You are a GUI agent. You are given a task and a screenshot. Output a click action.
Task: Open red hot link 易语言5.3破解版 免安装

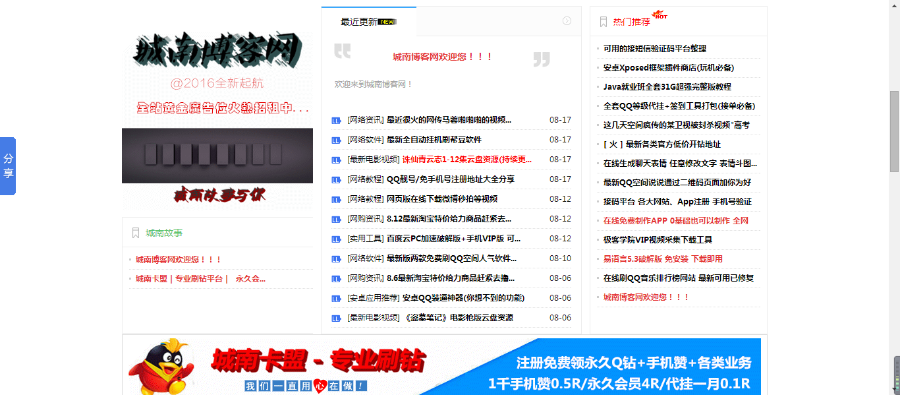point(663,260)
